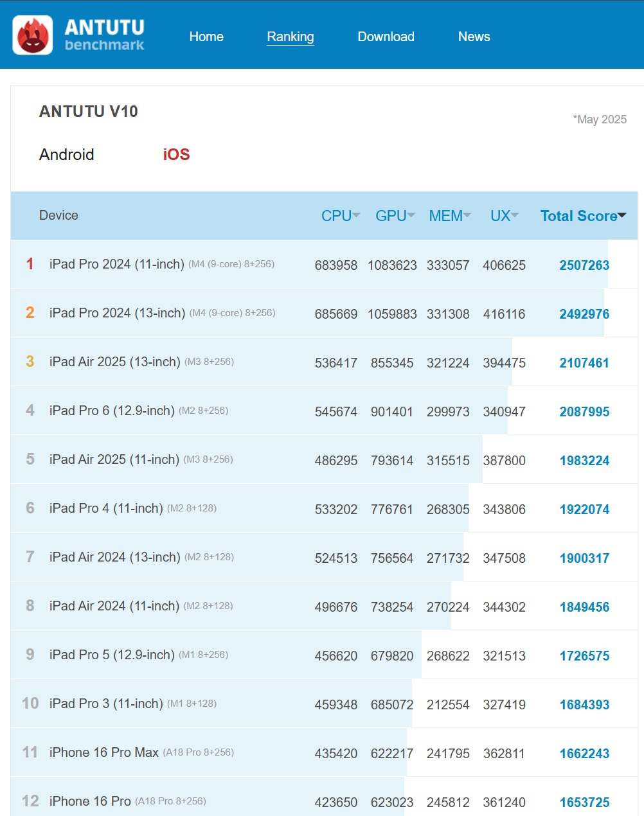Select the iOS ranking tab
The image size is (644, 816).
click(176, 155)
